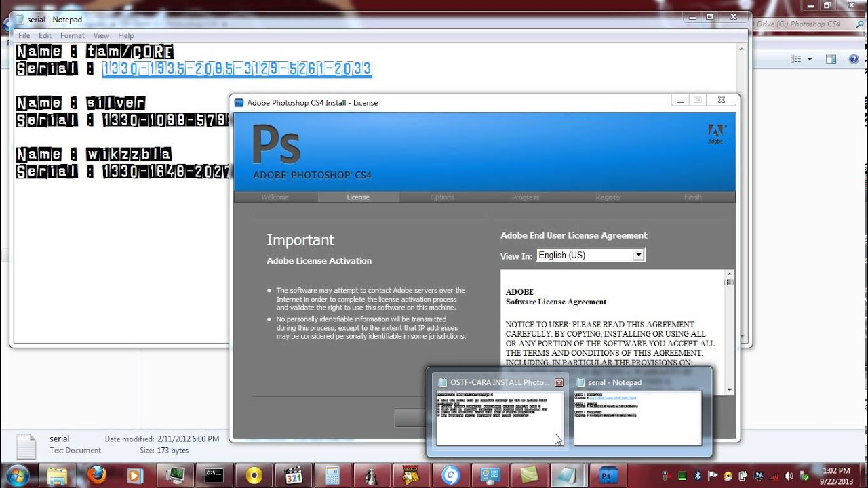Image resolution: width=868 pixels, height=488 pixels.
Task: Click the Explorer change view icon
Action: (796, 60)
